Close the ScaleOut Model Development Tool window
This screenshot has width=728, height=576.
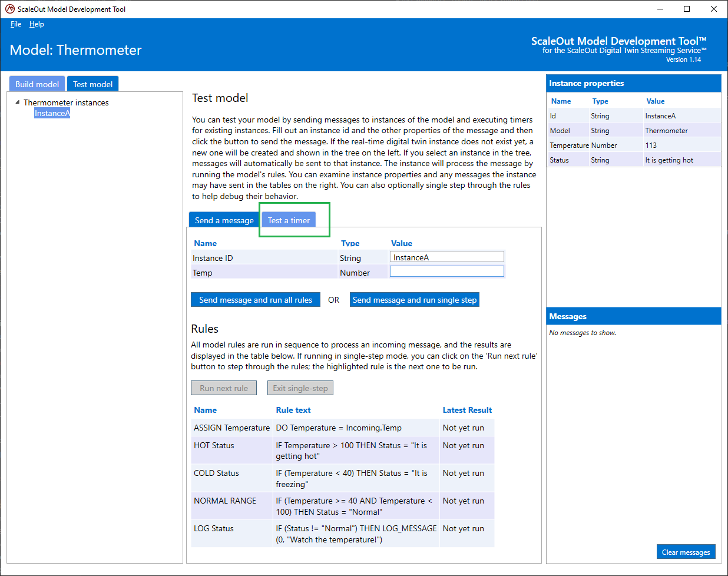click(714, 9)
